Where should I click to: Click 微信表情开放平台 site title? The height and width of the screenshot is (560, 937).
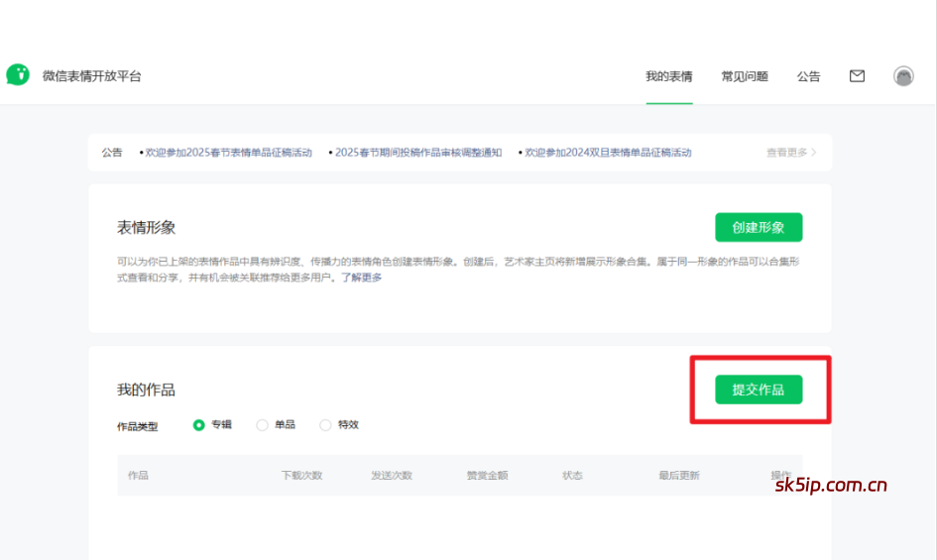coord(91,76)
